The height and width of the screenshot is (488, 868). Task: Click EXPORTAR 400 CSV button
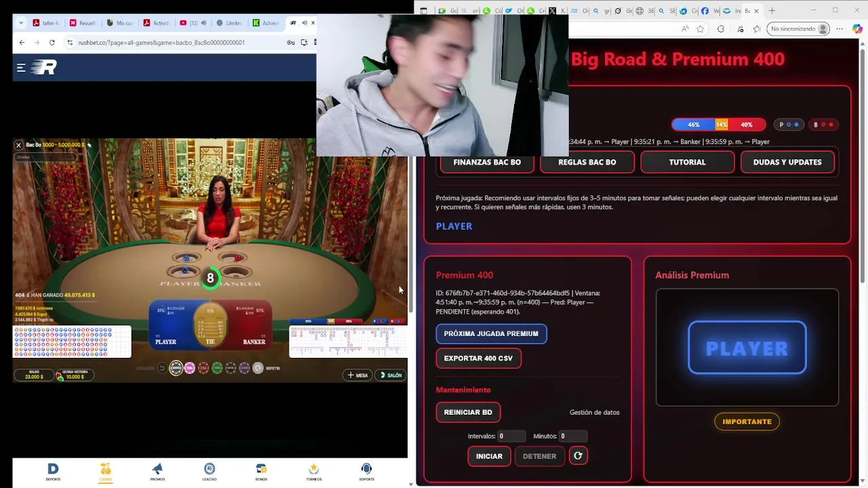(478, 358)
